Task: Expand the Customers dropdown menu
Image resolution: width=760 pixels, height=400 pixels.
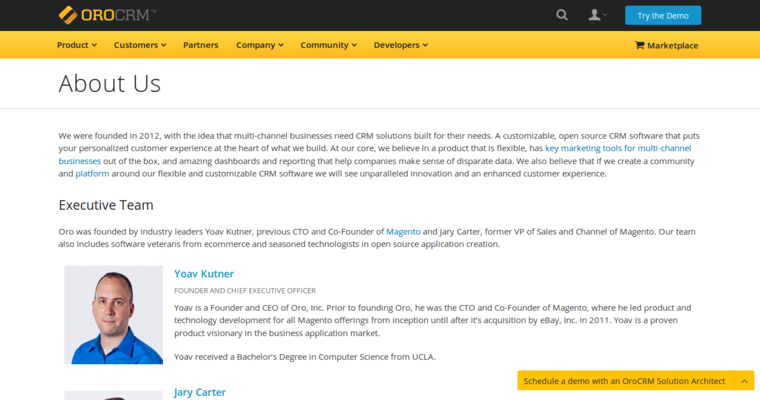Action: [140, 45]
